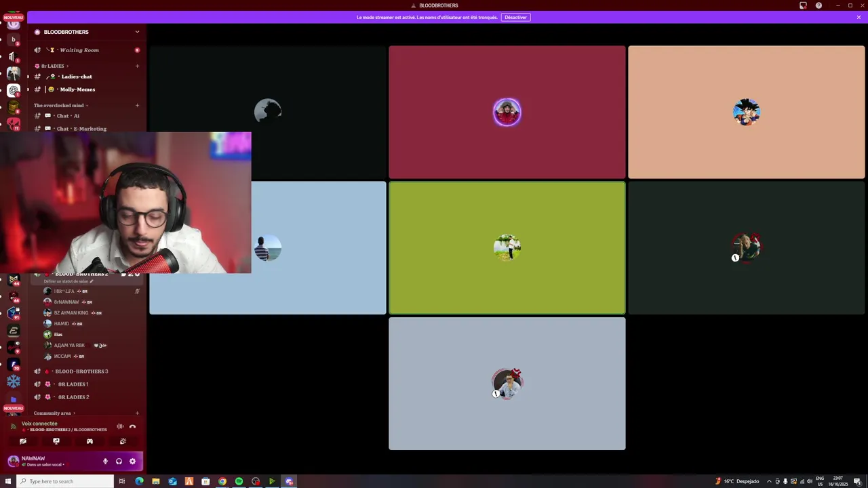The width and height of the screenshot is (868, 488).
Task: Add a channel to Community area
Action: click(137, 413)
